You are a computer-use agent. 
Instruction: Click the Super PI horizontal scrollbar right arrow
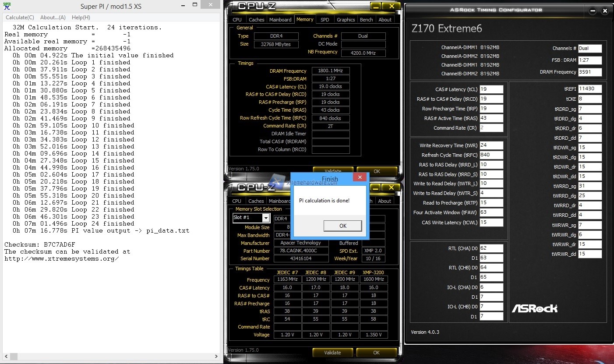point(216,357)
